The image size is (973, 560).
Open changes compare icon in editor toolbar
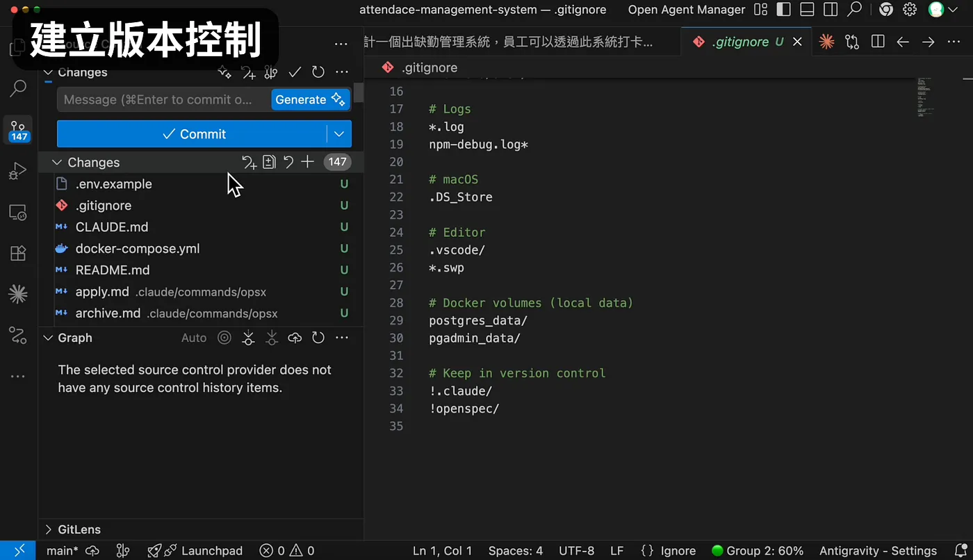tap(852, 42)
